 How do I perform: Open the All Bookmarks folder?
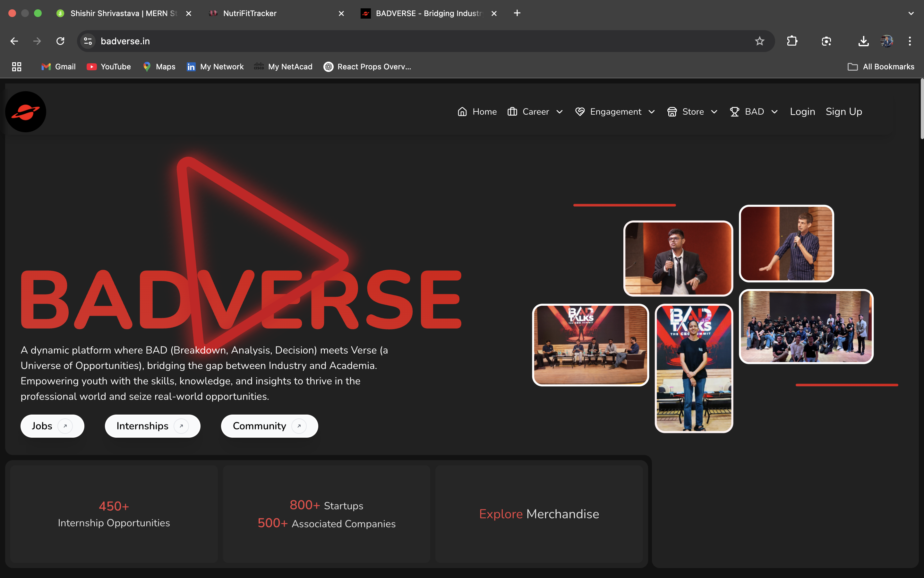point(881,67)
